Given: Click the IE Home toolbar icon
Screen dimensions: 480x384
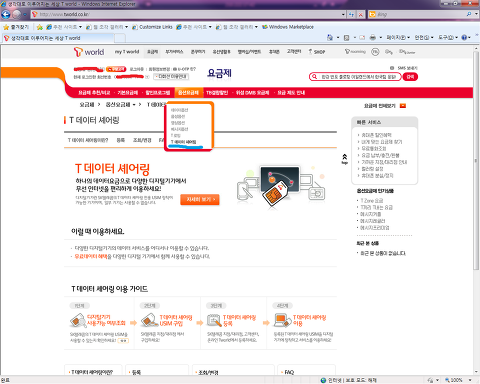Looking at the screenshot, I should [x=330, y=38].
